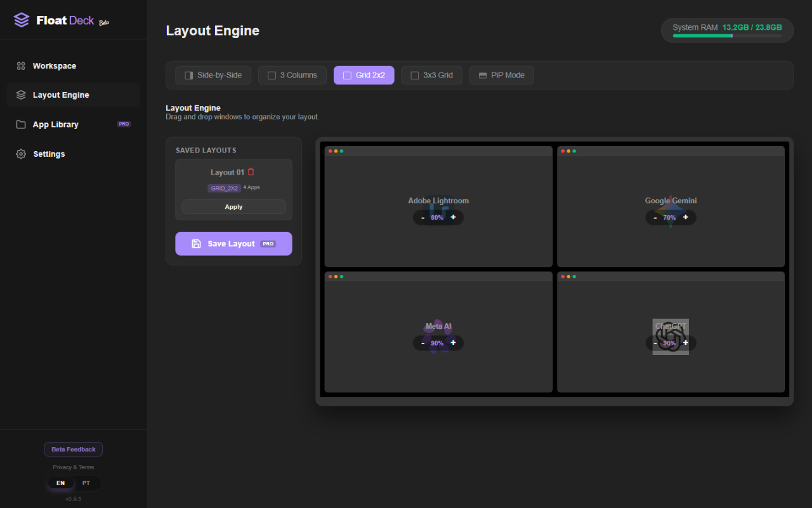Increase ChatGPT opacity with plus

[685, 343]
